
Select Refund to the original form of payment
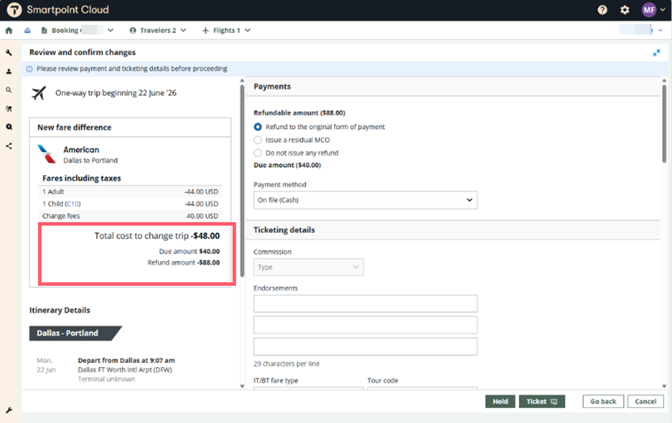tap(258, 127)
